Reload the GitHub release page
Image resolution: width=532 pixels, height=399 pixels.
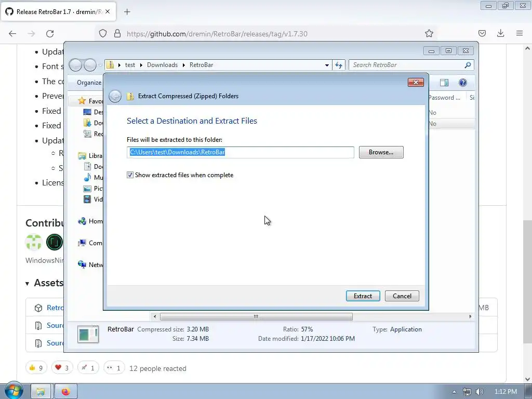click(50, 34)
